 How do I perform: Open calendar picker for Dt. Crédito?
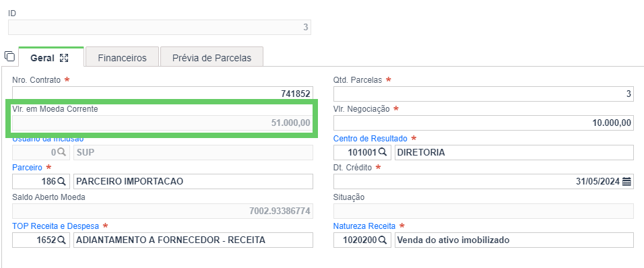626,181
